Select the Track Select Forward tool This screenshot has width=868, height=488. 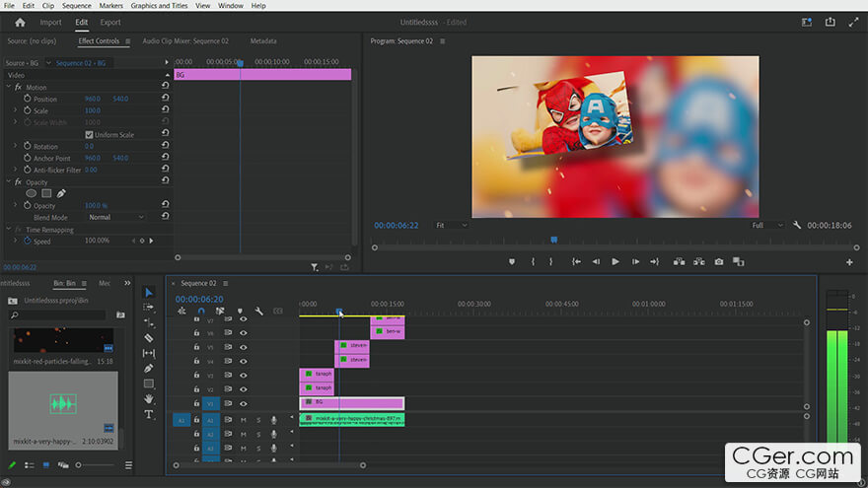click(148, 307)
